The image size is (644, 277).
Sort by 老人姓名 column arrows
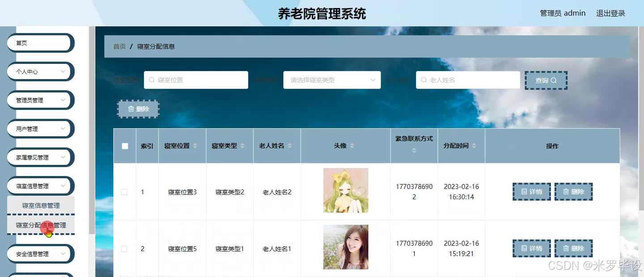pyautogui.click(x=290, y=146)
